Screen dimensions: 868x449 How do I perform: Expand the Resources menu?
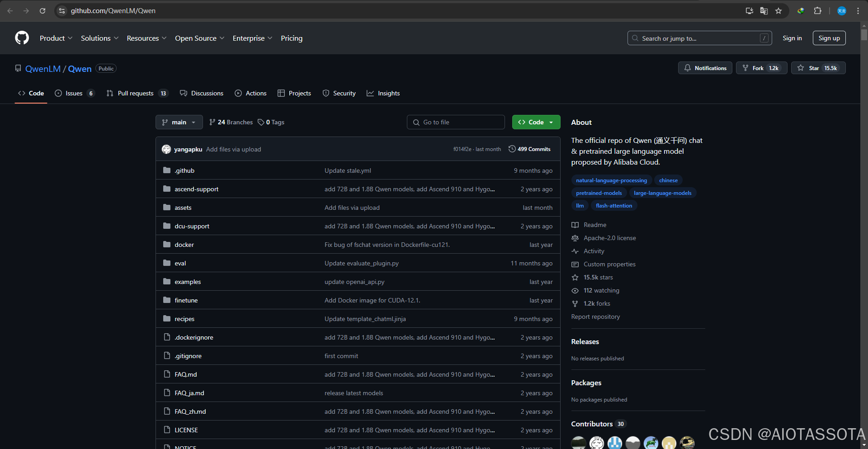[146, 38]
